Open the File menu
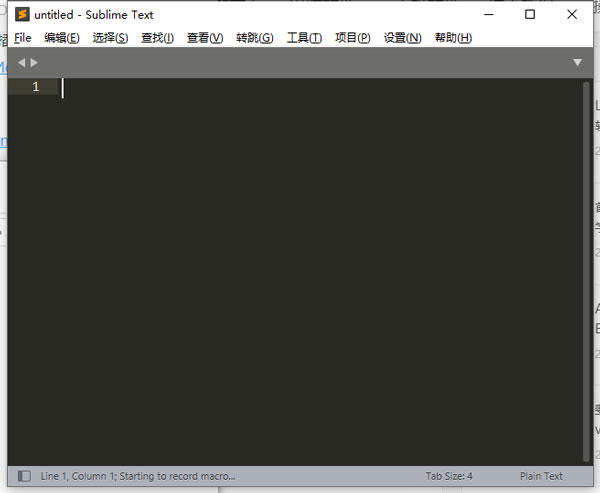This screenshot has height=493, width=600. (x=23, y=38)
